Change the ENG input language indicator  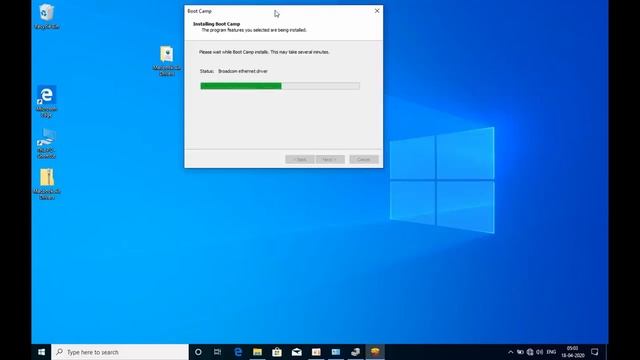(x=551, y=352)
